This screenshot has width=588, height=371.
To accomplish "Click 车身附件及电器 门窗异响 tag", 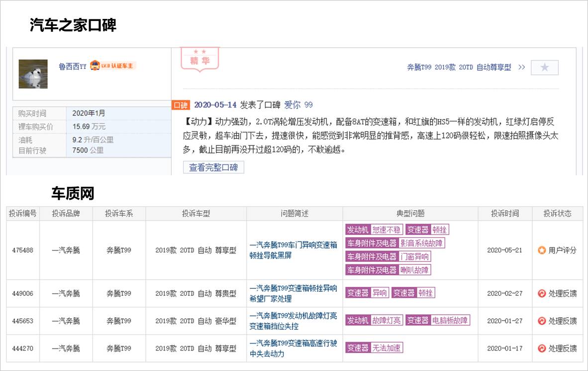I will tap(388, 256).
